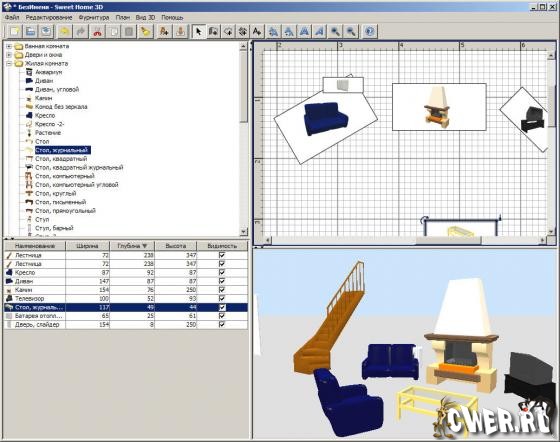Click the catalog tree scrollbar up arrow
560x442 pixels.
pos(243,46)
